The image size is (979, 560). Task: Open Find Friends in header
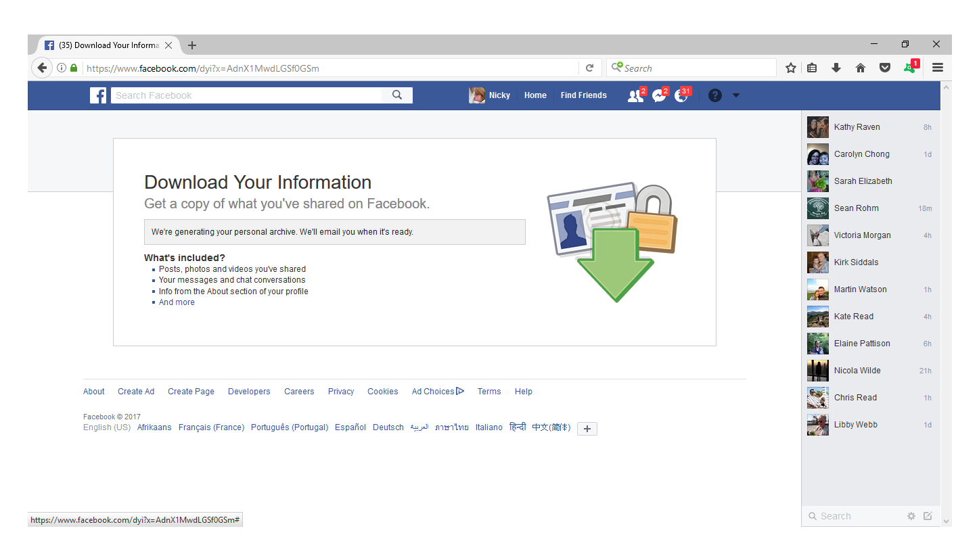click(583, 95)
